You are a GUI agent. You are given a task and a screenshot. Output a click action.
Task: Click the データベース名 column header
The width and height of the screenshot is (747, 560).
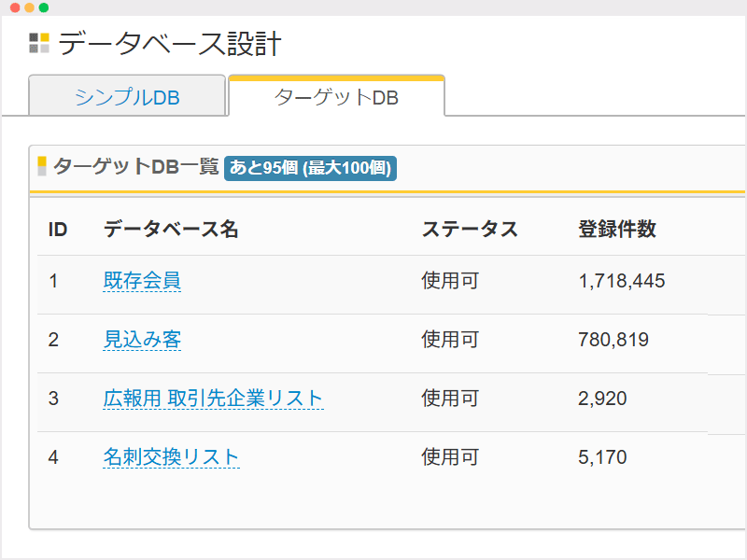pyautogui.click(x=171, y=230)
